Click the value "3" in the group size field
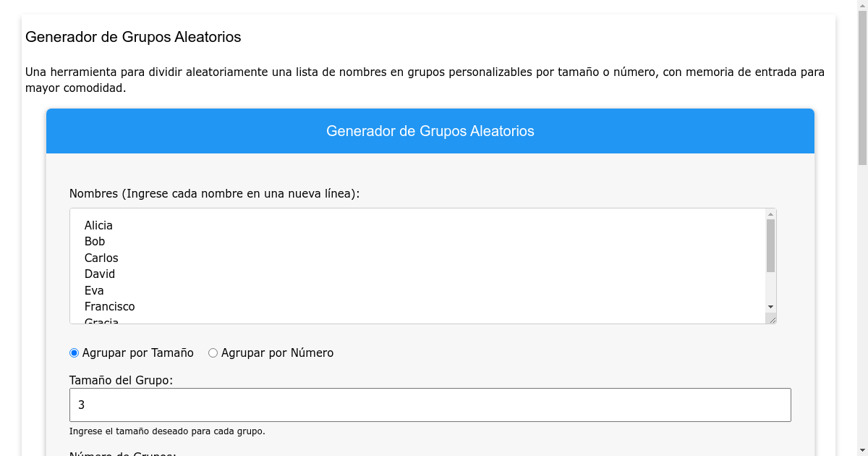This screenshot has height=456, width=868. pyautogui.click(x=81, y=404)
